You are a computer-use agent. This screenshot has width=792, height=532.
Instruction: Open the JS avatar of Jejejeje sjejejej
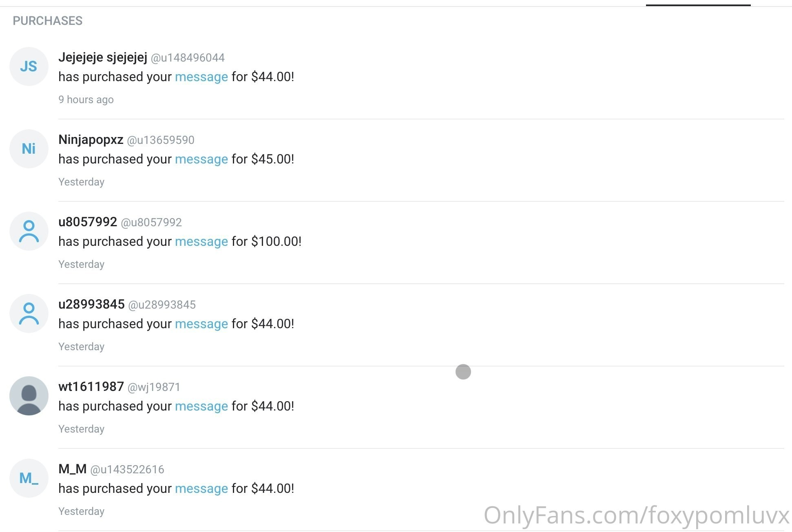29,66
